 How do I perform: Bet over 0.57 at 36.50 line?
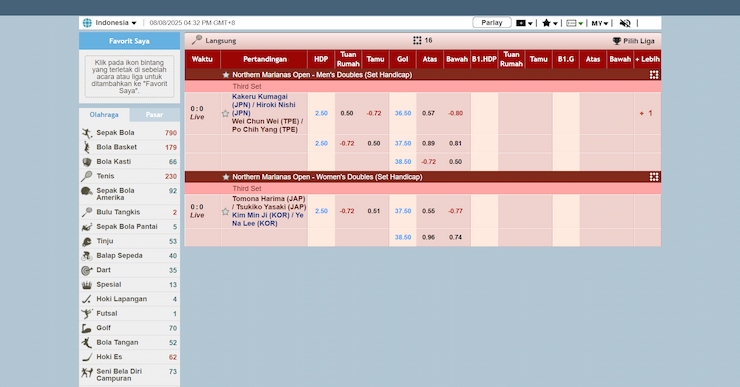point(429,113)
